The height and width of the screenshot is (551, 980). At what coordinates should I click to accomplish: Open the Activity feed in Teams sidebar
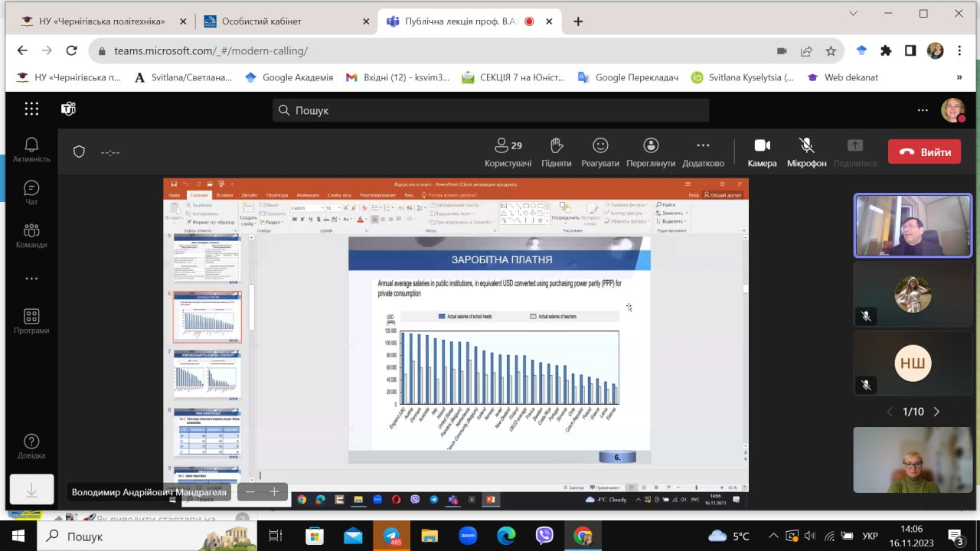click(31, 149)
